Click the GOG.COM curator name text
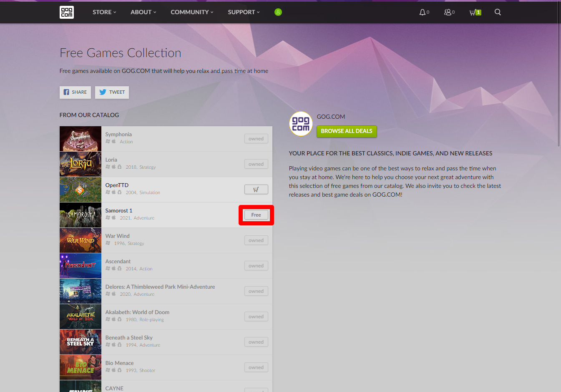 [331, 117]
